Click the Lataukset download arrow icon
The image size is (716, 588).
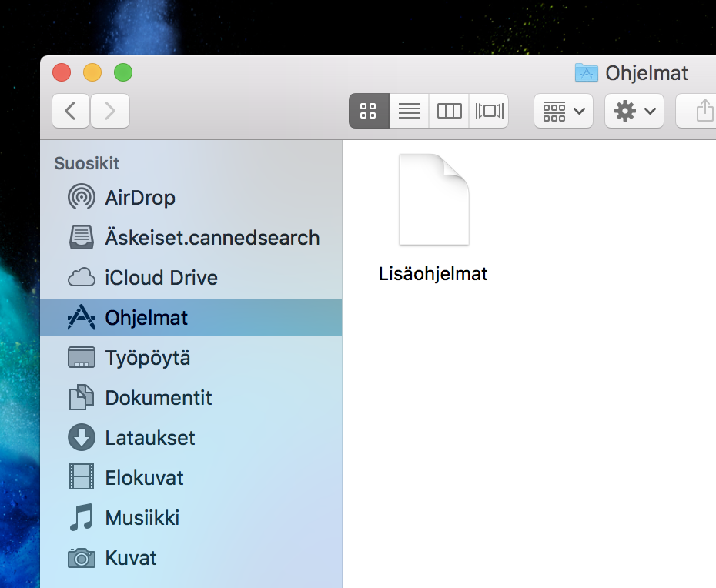point(82,437)
